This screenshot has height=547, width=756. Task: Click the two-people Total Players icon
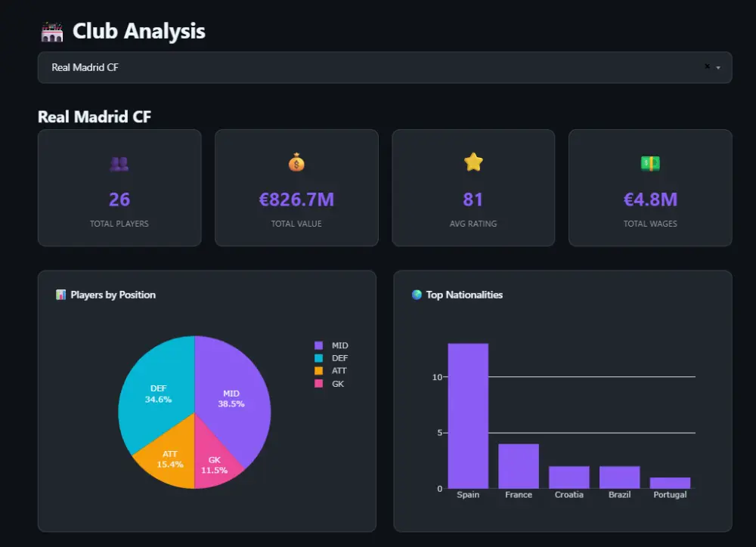(x=119, y=164)
